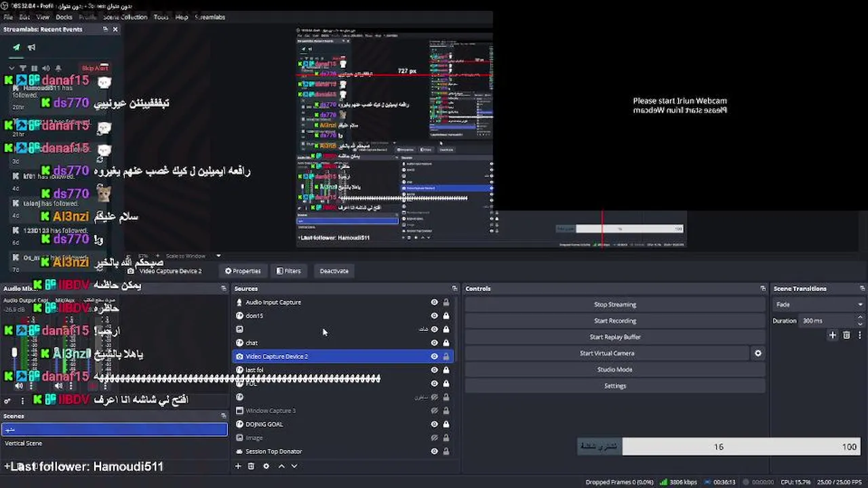Viewport: 868px width, 488px height.
Task: Float the Streamlabs Recent Events dock
Action: click(x=105, y=29)
